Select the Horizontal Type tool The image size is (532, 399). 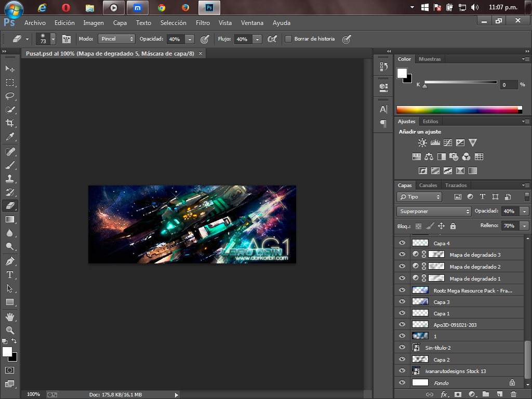point(10,275)
